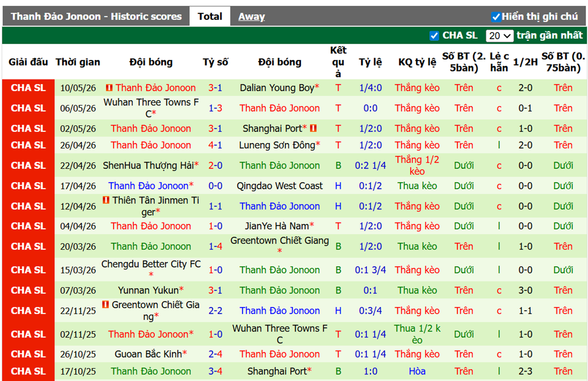Uncheck the CHA SL league filter checkbox

point(434,35)
